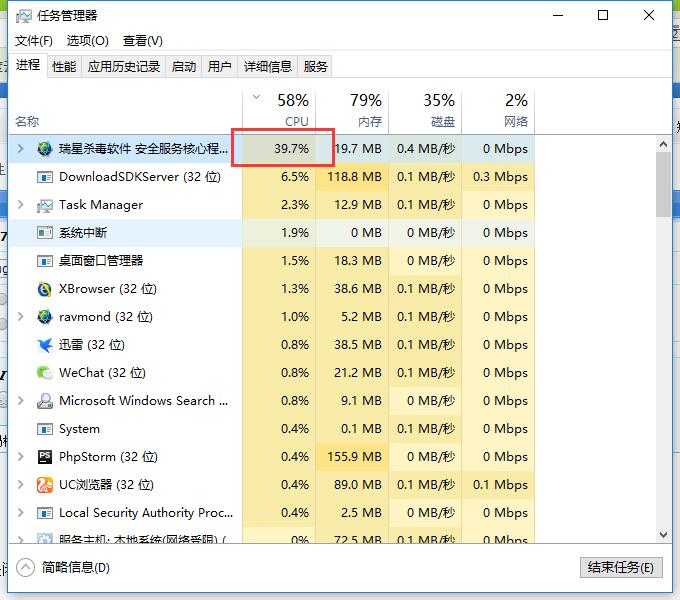Click the Local Security Authority process icon
Image resolution: width=680 pixels, height=600 pixels.
[45, 513]
